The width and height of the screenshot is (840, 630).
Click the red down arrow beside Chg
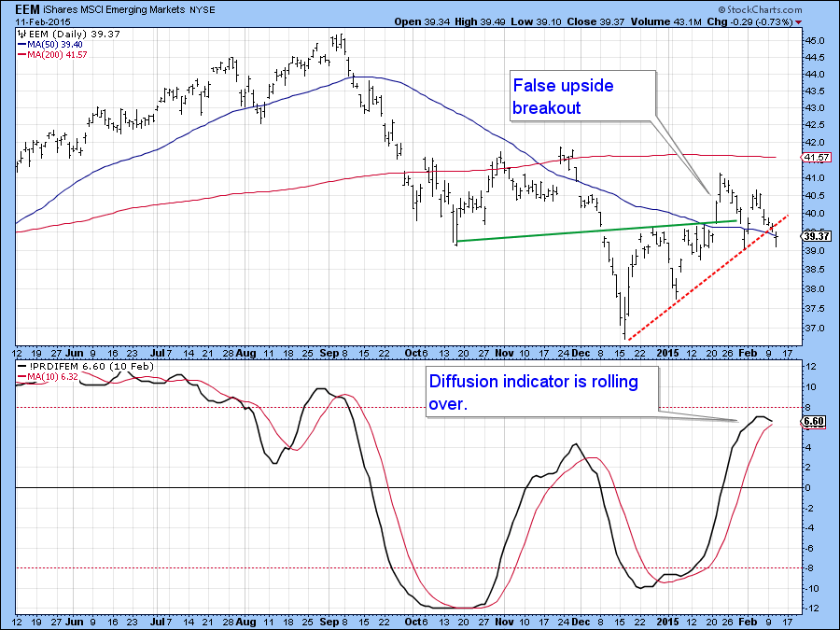799,22
